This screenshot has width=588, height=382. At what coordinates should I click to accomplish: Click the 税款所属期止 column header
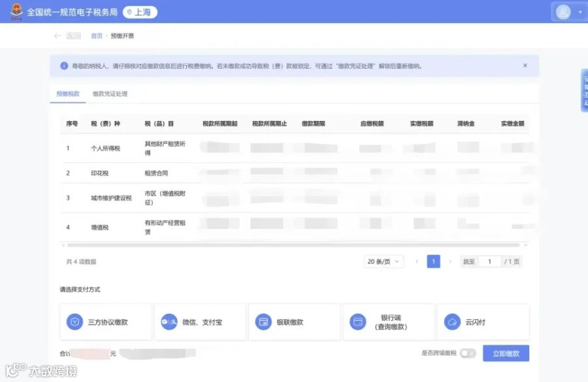(269, 124)
